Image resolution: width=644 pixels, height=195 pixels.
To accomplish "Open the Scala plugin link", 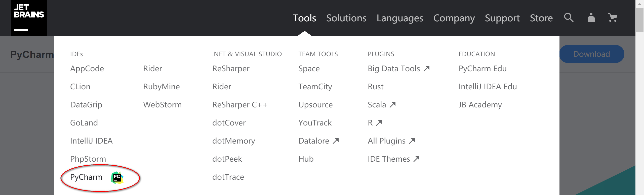I will click(382, 105).
